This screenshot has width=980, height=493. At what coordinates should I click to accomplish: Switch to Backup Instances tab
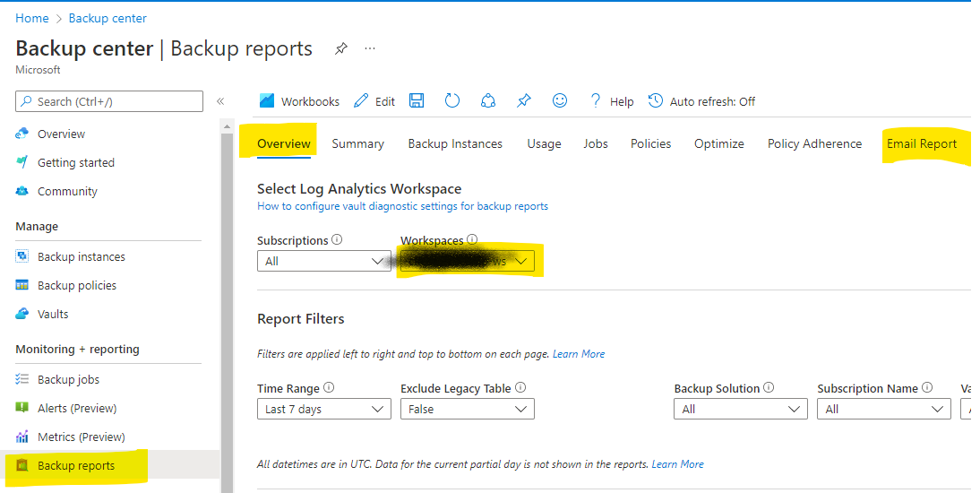click(x=455, y=144)
